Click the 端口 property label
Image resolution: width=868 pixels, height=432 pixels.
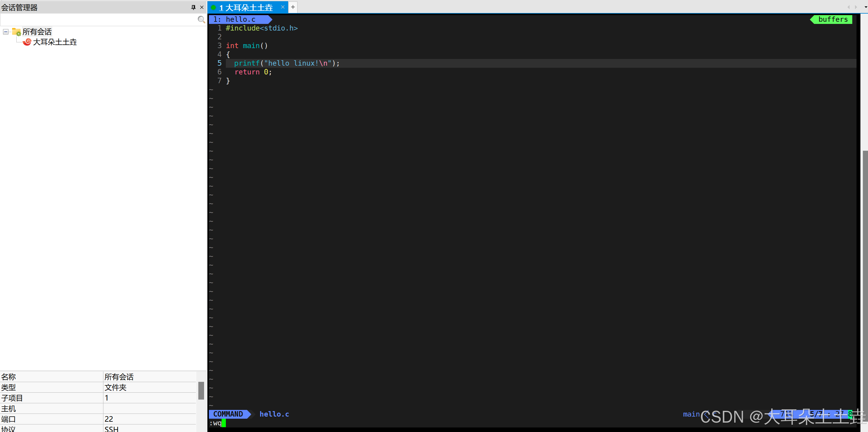tap(8, 419)
